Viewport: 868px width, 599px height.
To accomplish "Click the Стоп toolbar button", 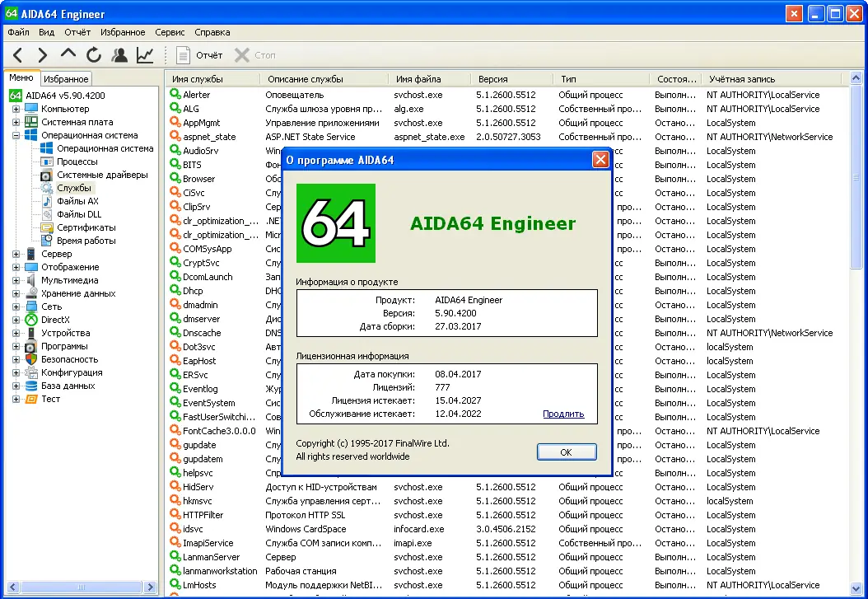I will click(x=255, y=55).
